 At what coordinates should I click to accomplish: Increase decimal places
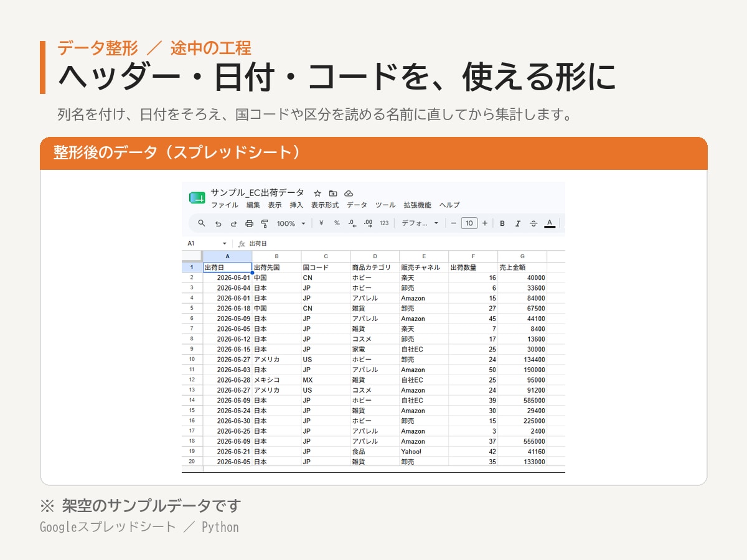point(368,223)
